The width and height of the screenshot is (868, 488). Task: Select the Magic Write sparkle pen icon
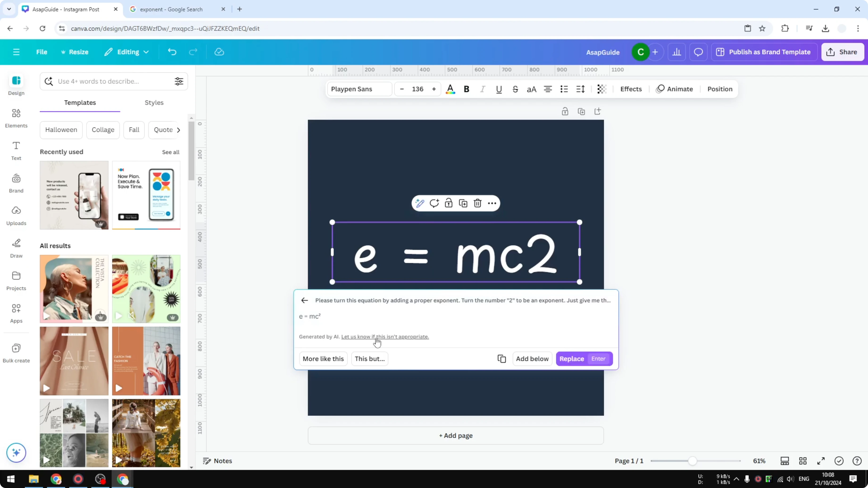(420, 203)
